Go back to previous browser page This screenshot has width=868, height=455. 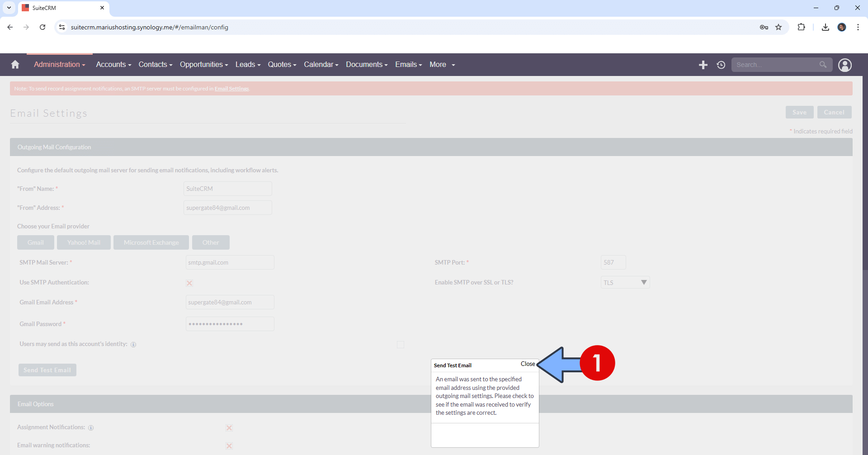click(10, 27)
